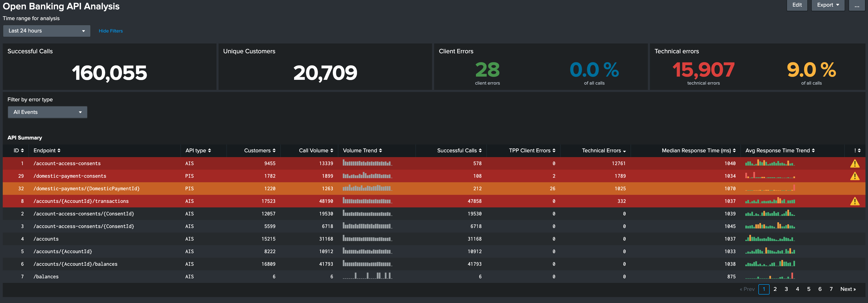Open the more options ellipsis button
The height and width of the screenshot is (303, 868).
[857, 5]
